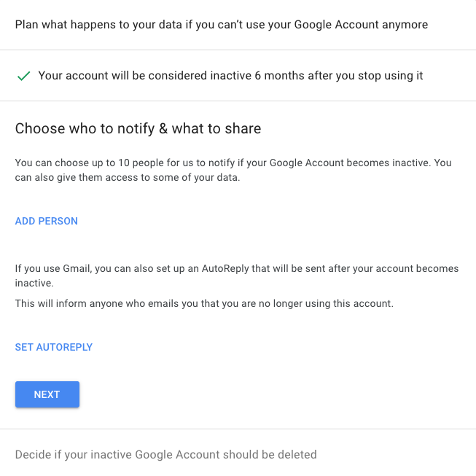Expand Decide if inactive account should be deleted
This screenshot has width=476, height=476.
pos(238,454)
